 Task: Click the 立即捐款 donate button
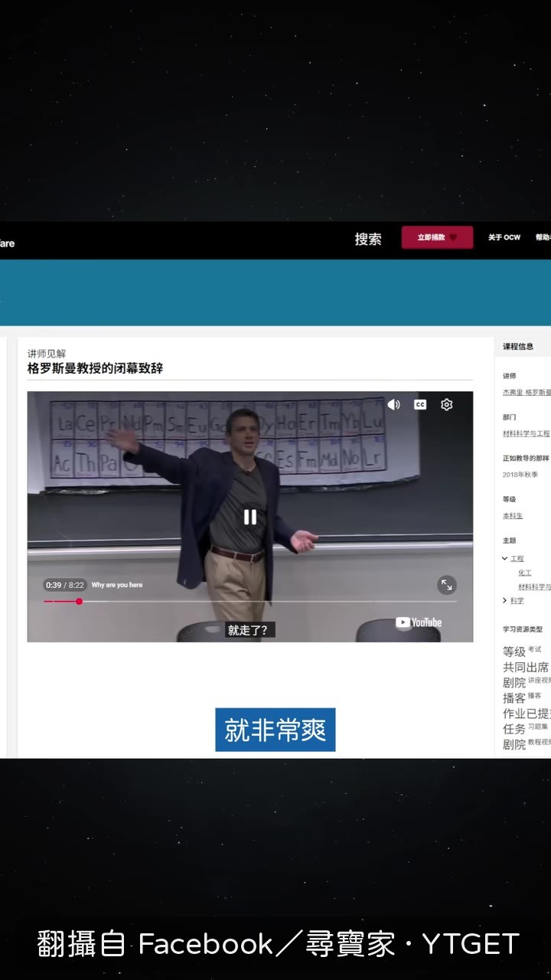[437, 237]
